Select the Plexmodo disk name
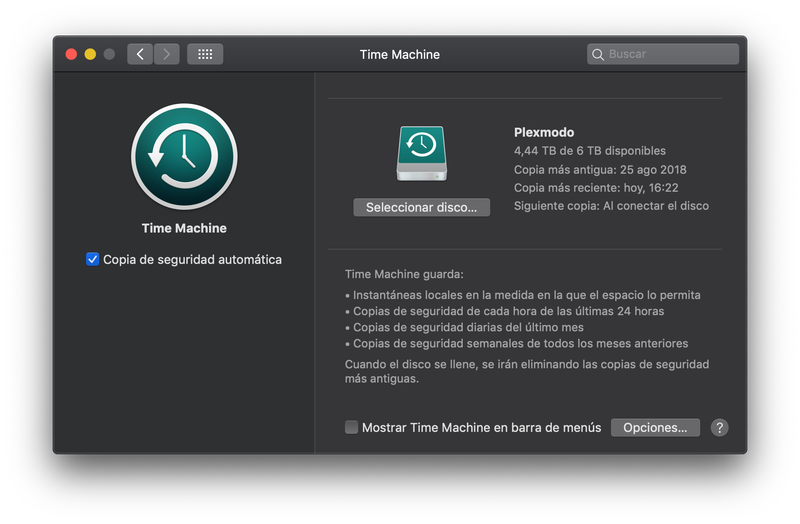 (x=544, y=133)
